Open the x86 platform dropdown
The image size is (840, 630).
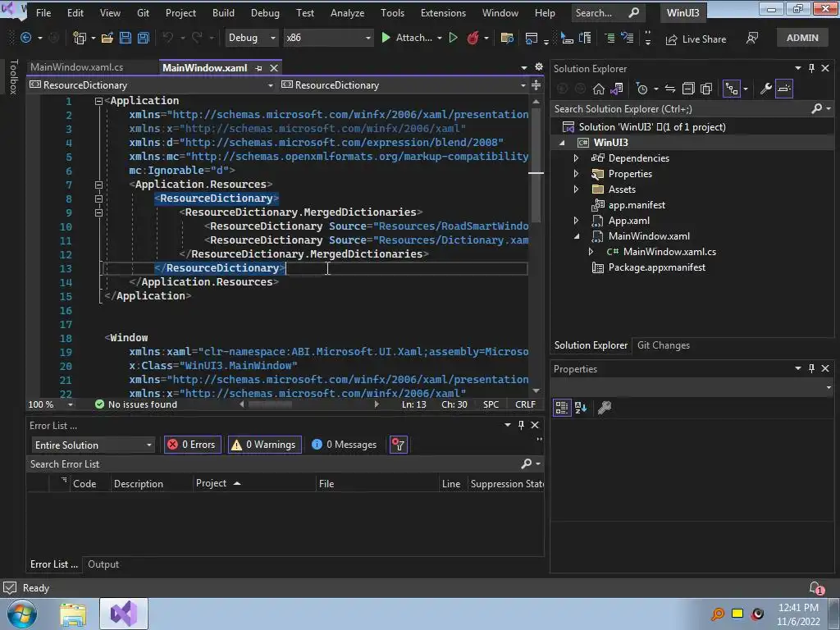tap(328, 38)
